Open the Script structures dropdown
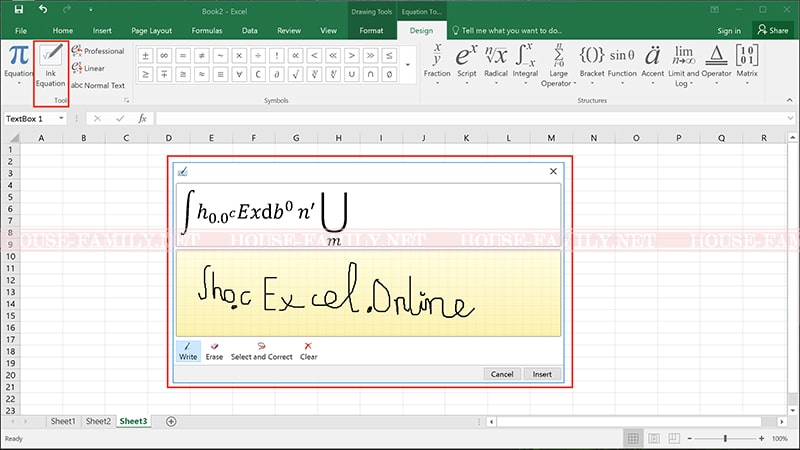Viewport: 800px width, 450px height. coord(466,65)
